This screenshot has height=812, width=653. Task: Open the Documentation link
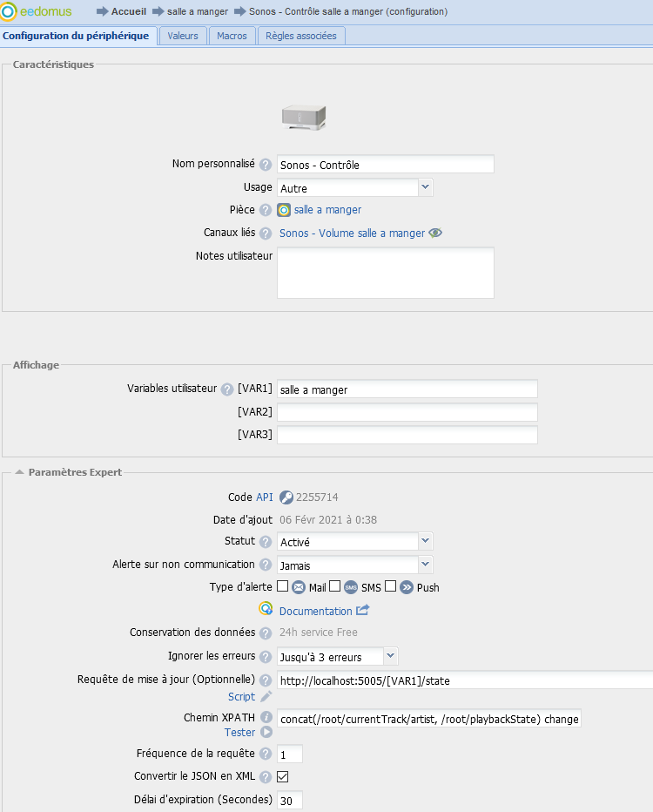(316, 611)
